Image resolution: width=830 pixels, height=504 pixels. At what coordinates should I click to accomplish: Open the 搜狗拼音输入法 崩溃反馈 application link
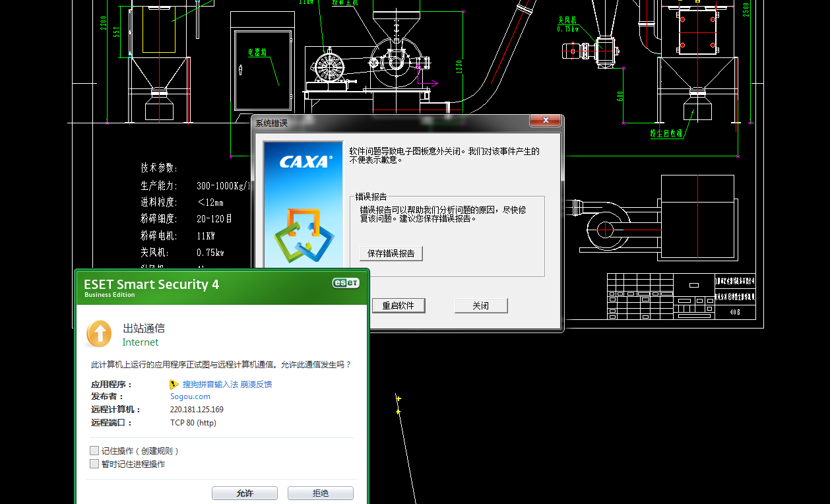pyautogui.click(x=227, y=384)
